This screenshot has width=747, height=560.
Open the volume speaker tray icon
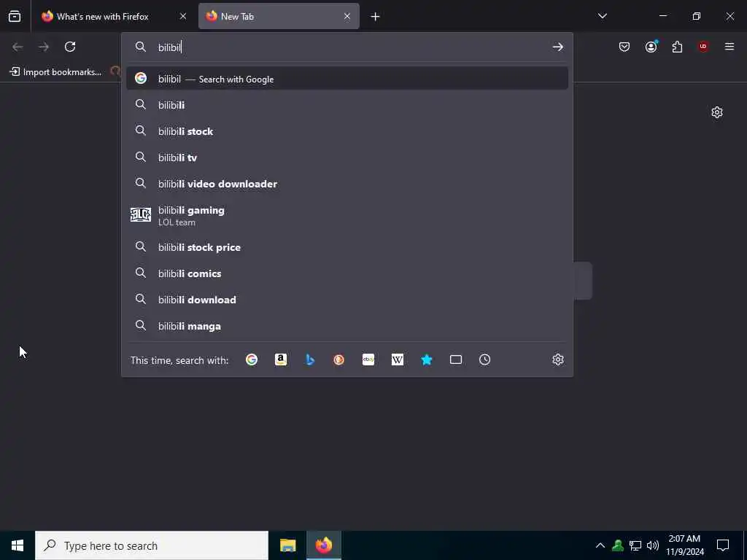(x=653, y=545)
